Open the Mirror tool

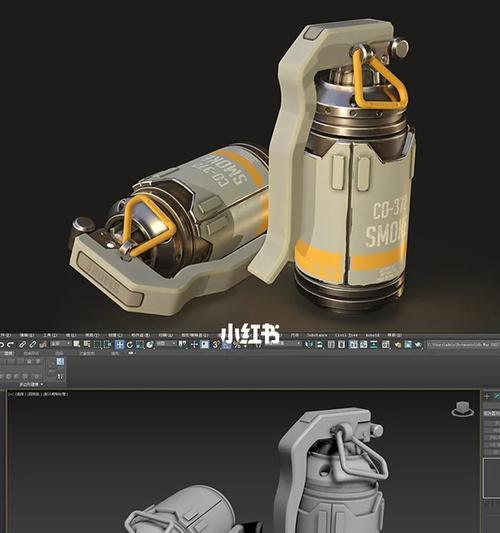point(309,344)
